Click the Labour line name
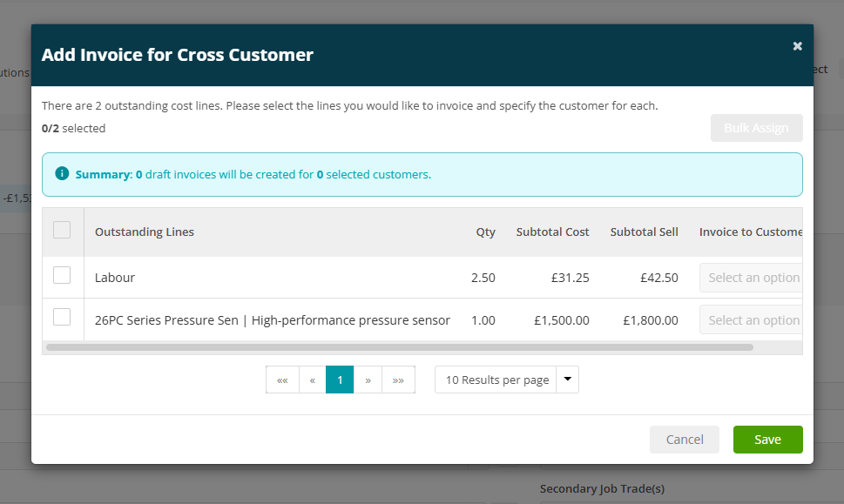The image size is (844, 504). 115,278
